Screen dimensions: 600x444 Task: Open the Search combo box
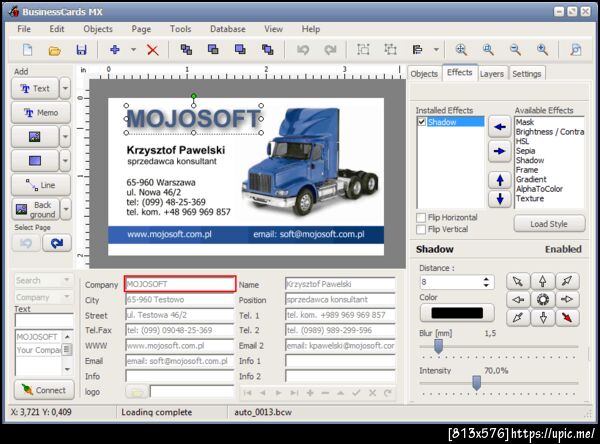click(43, 280)
